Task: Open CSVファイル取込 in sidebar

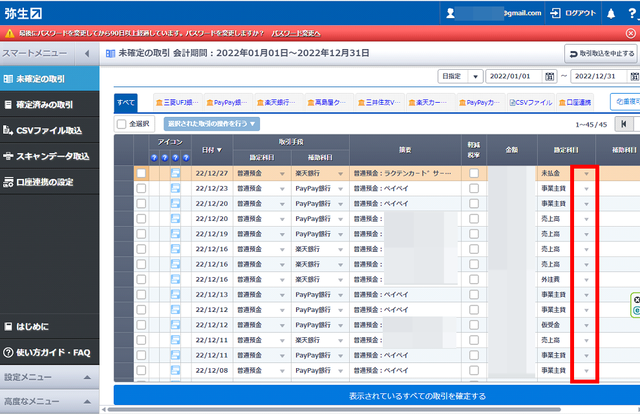Action: 49,131
